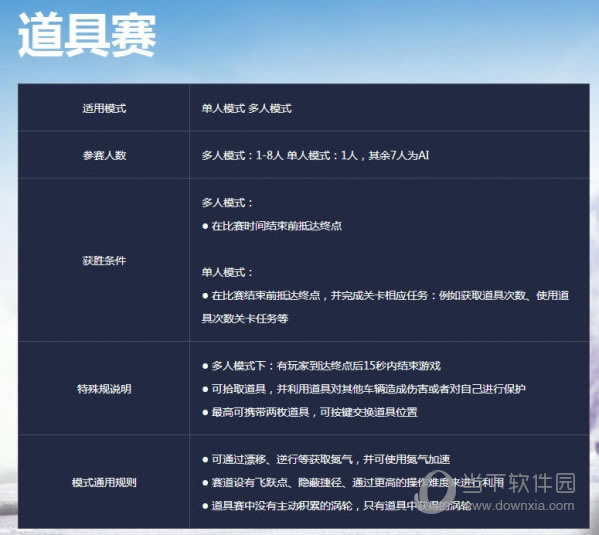Click the 1-8人 participant count text

coord(269,155)
